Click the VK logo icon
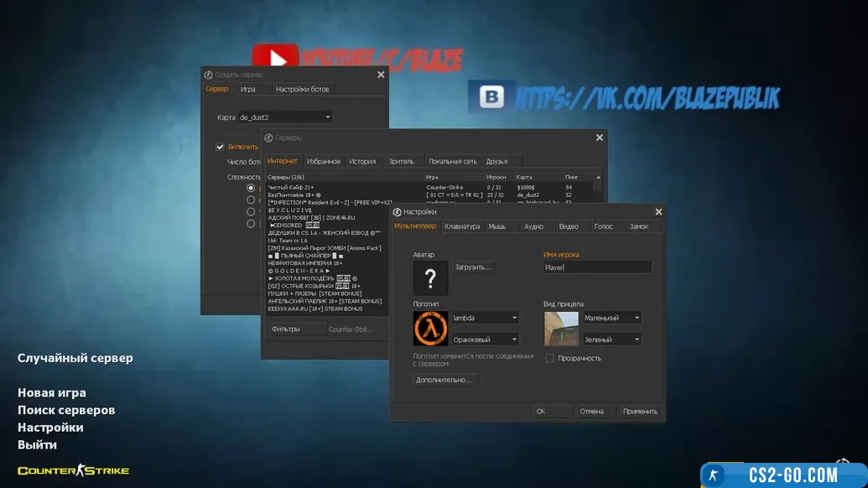Image resolution: width=868 pixels, height=488 pixels. pyautogui.click(x=491, y=97)
